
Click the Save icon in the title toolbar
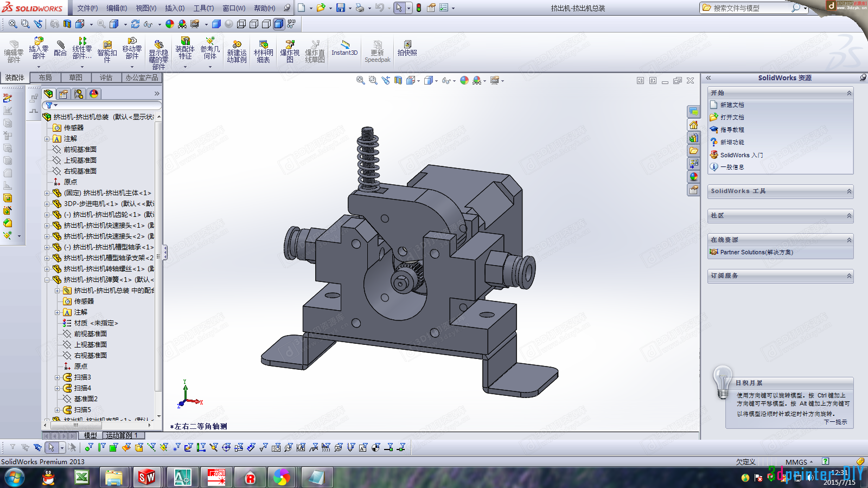pos(341,8)
